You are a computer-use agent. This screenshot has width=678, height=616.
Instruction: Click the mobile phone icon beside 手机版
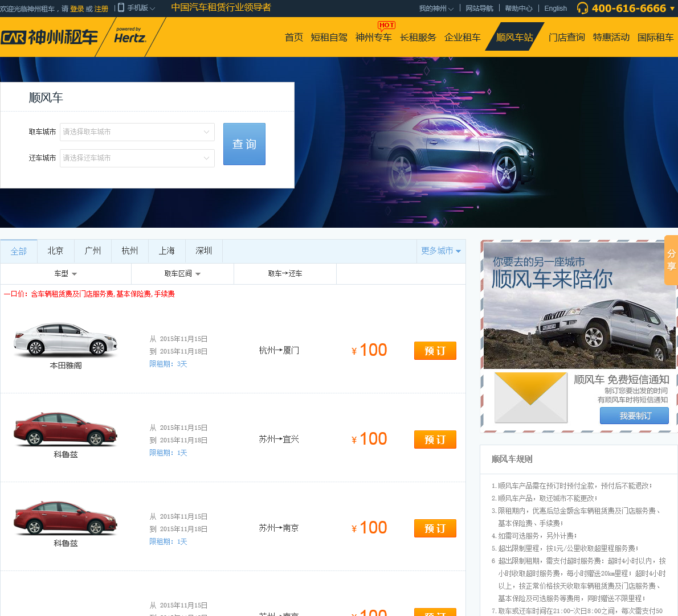click(121, 8)
